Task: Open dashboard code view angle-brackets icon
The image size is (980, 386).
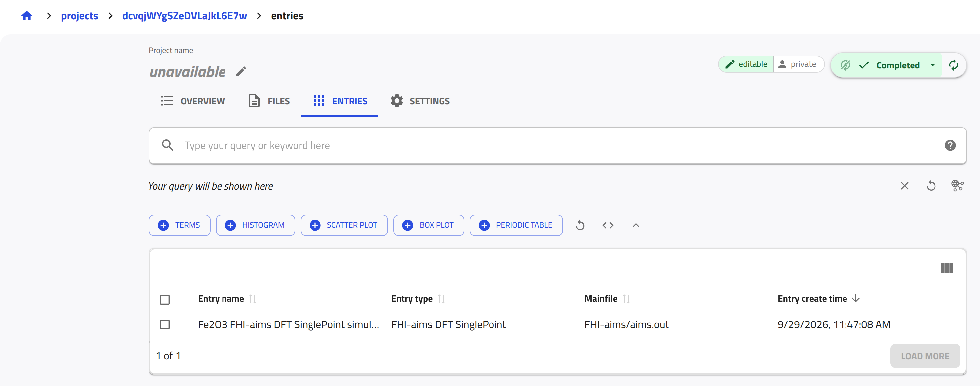Action: point(608,225)
